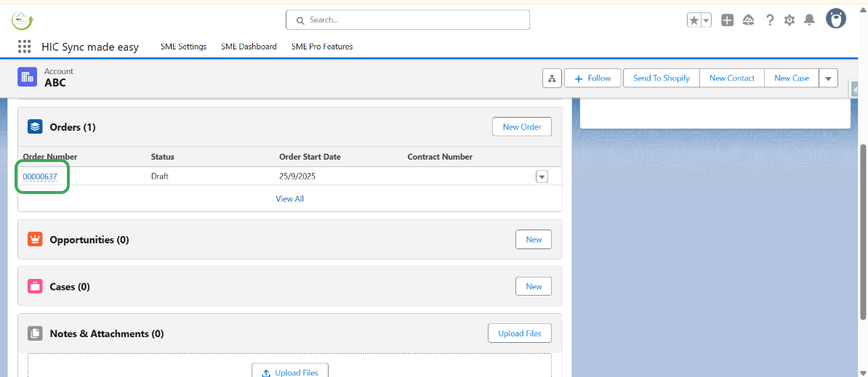The width and height of the screenshot is (868, 377).
Task: Open the App Launcher grid icon
Action: [24, 46]
